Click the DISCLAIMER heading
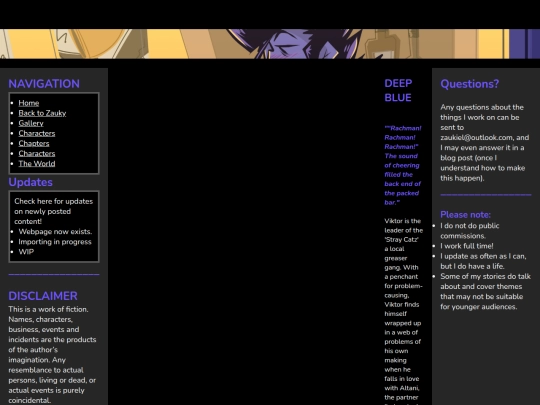 click(x=43, y=296)
